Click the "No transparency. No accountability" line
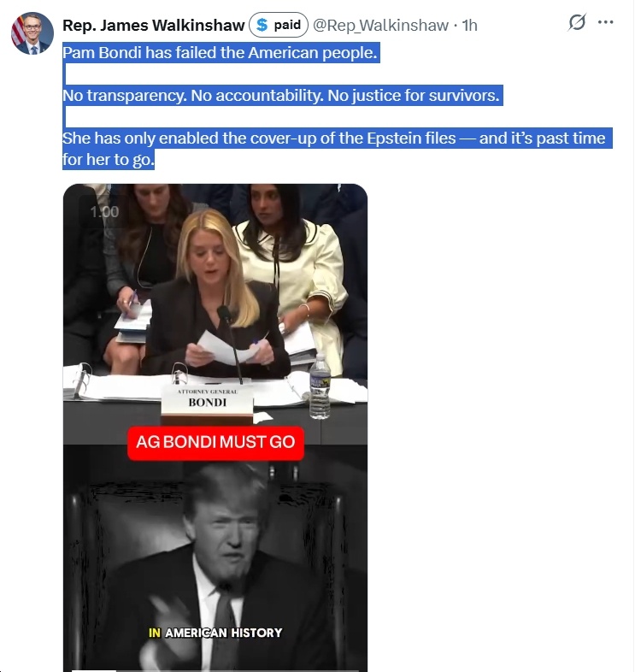The image size is (641, 672). [x=281, y=95]
